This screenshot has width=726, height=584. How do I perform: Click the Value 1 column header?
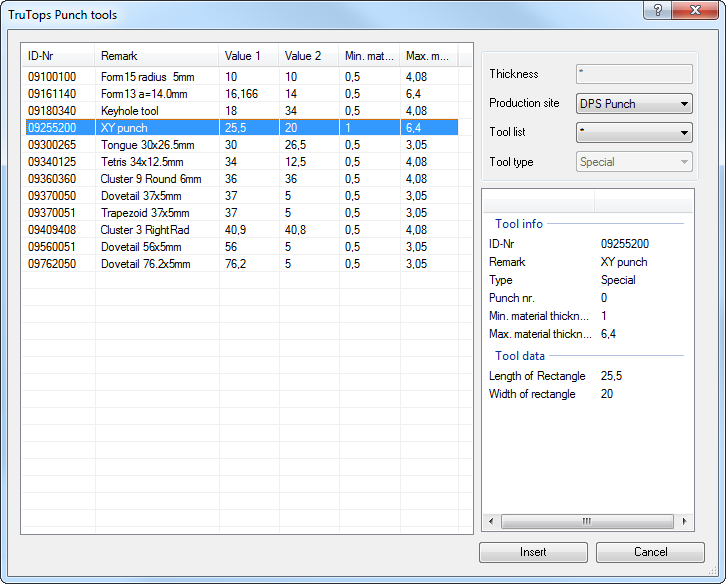point(248,56)
